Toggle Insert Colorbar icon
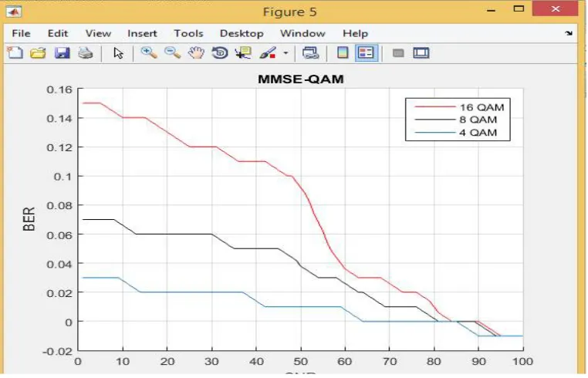The width and height of the screenshot is (588, 378). point(343,53)
